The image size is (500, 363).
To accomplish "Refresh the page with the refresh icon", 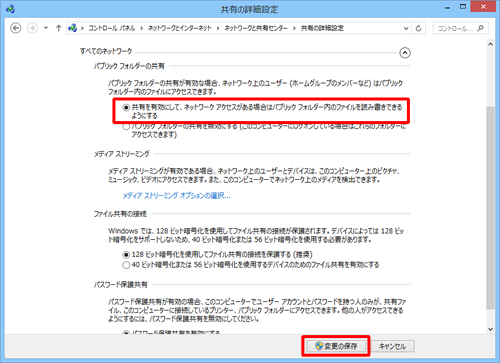I will coord(419,28).
